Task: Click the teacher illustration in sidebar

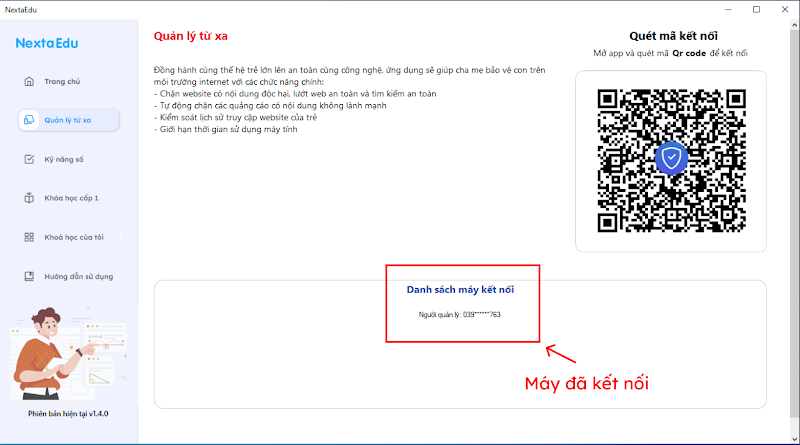Action: coord(68,353)
